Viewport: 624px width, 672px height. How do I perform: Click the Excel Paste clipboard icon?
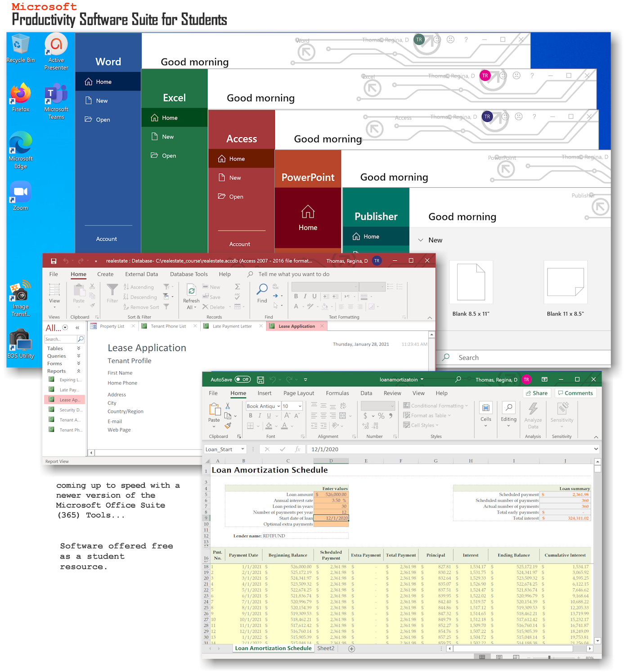[x=214, y=409]
